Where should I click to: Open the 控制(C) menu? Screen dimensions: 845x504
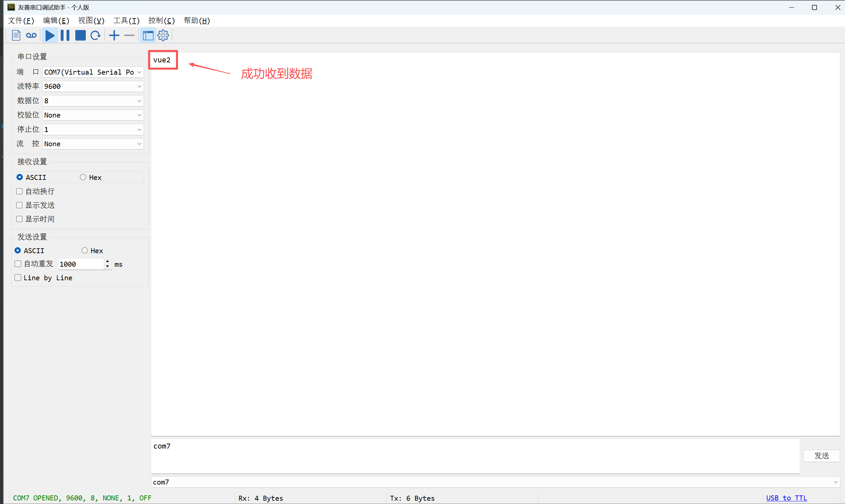coord(161,21)
